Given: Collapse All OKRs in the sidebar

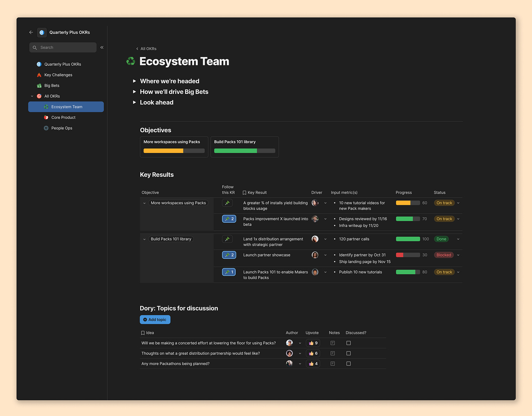Looking at the screenshot, I should 32,96.
